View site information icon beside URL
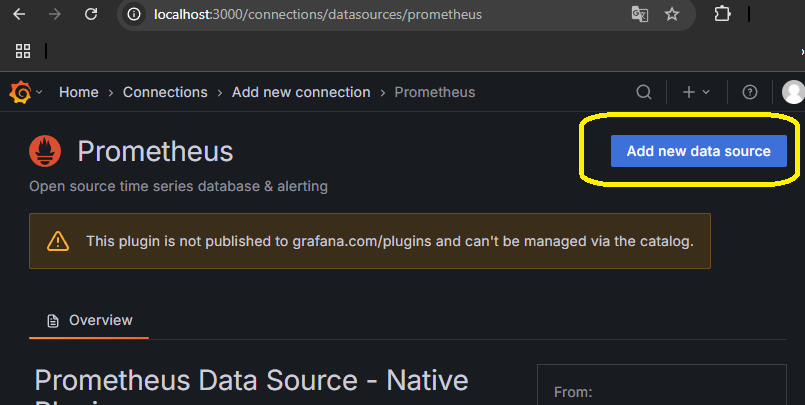805x405 pixels. (x=135, y=15)
